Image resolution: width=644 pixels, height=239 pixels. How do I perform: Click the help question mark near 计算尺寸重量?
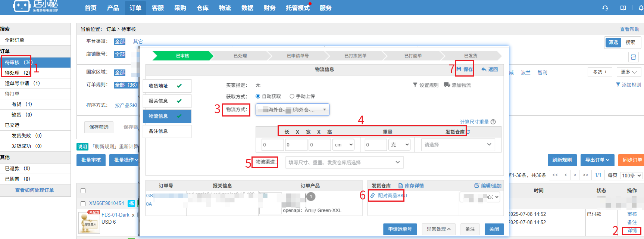[493, 122]
